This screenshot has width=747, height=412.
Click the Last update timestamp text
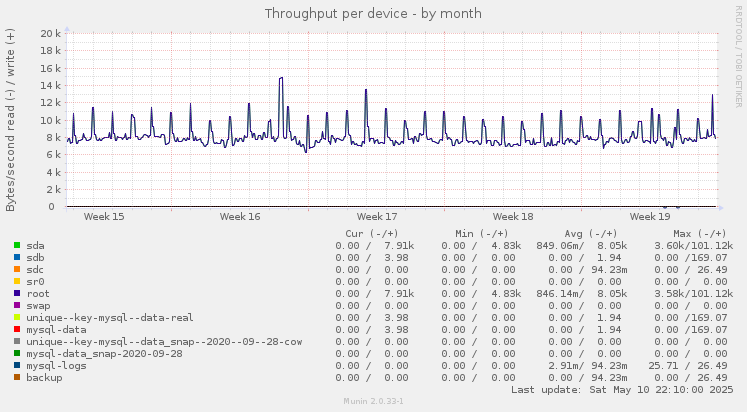622,390
